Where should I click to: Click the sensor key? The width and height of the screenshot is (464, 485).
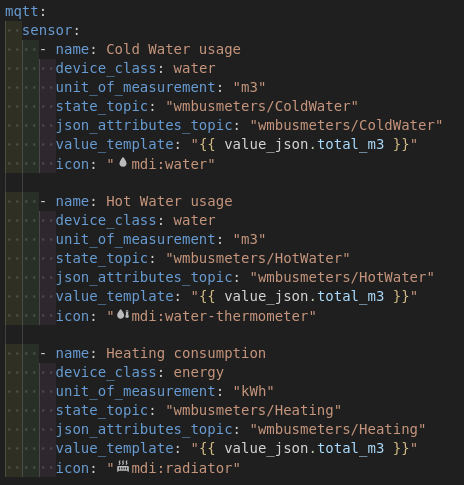pyautogui.click(x=47, y=31)
